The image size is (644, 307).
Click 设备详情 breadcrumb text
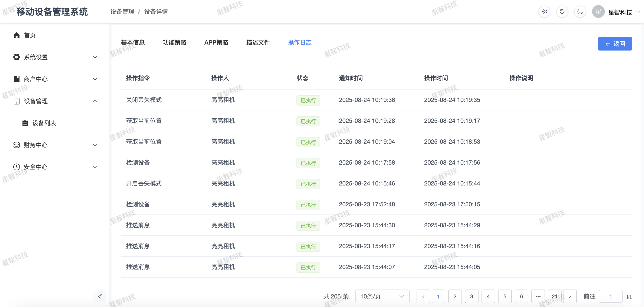coord(156,12)
